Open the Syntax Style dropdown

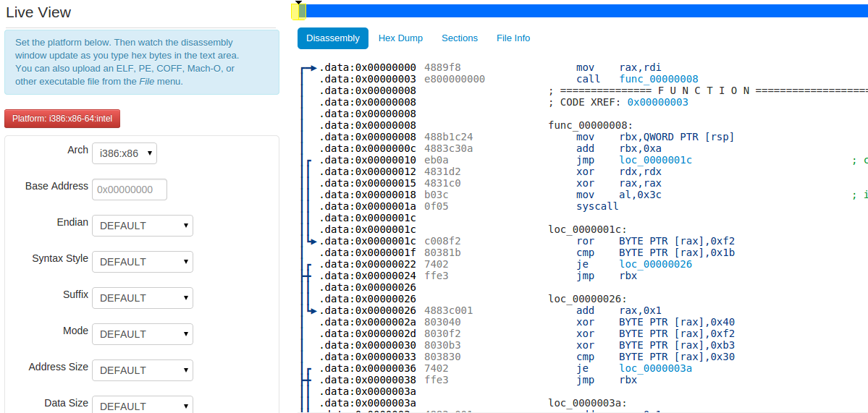pyautogui.click(x=143, y=262)
